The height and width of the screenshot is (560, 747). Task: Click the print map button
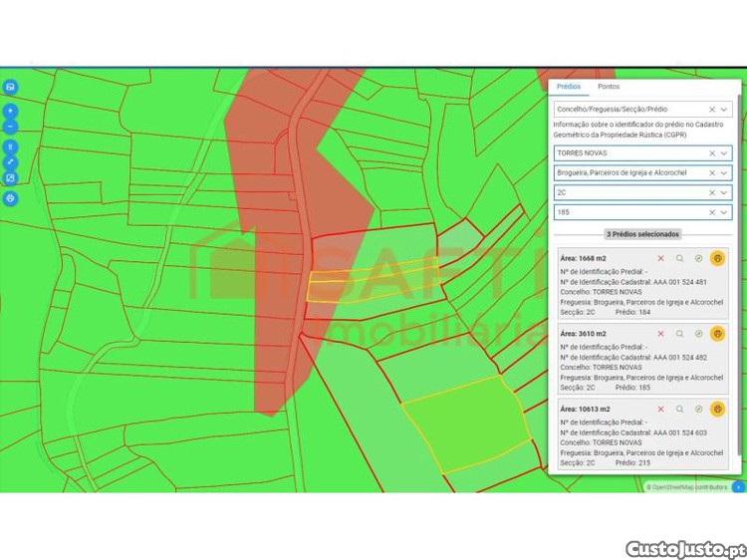[10, 197]
